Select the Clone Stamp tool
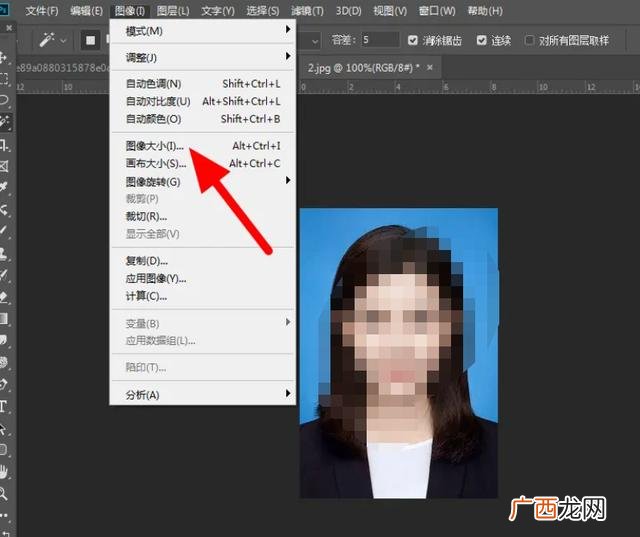Screen dimensions: 640x537 pyautogui.click(x=3, y=253)
